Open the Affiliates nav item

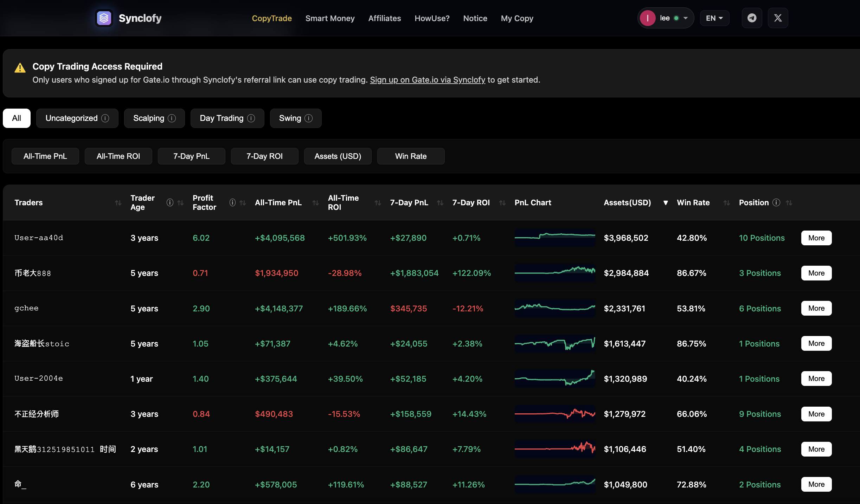tap(384, 18)
